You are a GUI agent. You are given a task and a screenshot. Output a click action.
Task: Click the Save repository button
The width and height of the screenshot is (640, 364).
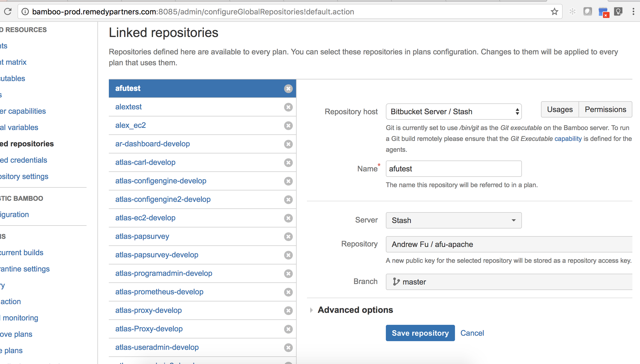pos(420,333)
